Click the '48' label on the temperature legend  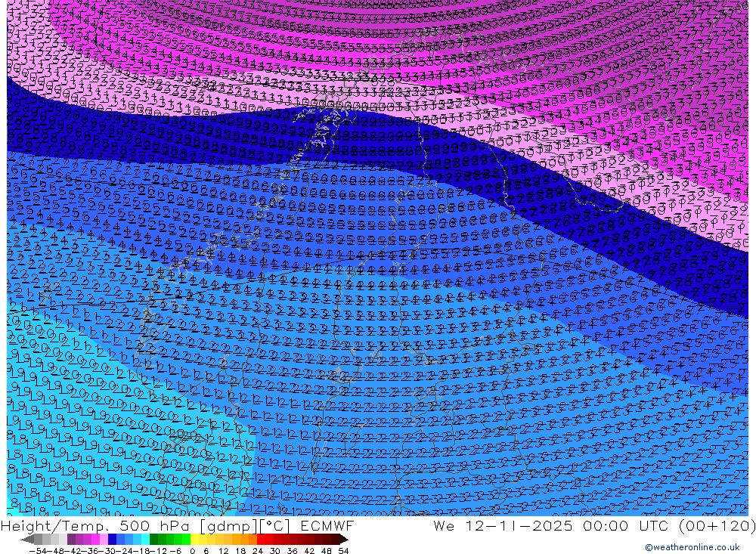click(x=327, y=550)
